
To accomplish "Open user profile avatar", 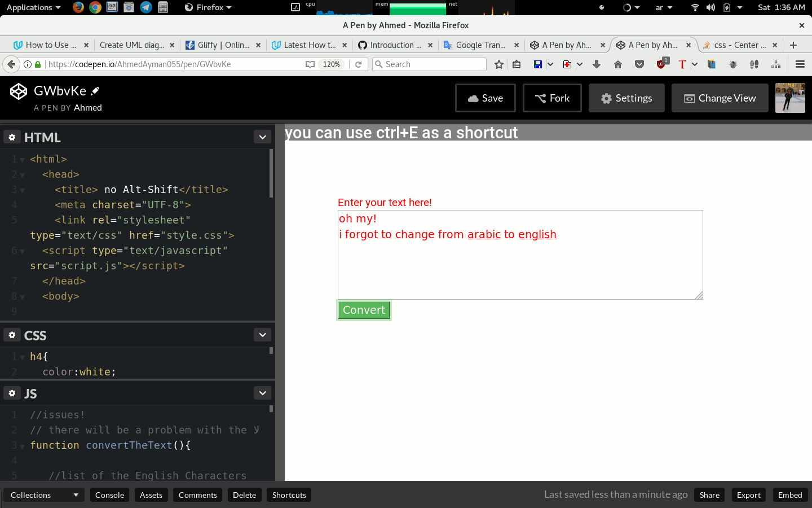I will tap(790, 98).
